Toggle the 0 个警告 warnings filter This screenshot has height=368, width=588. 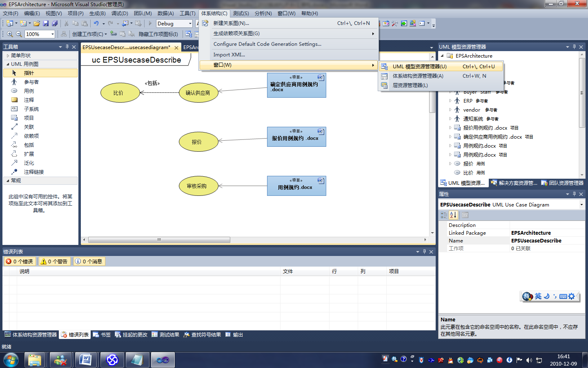[54, 261]
